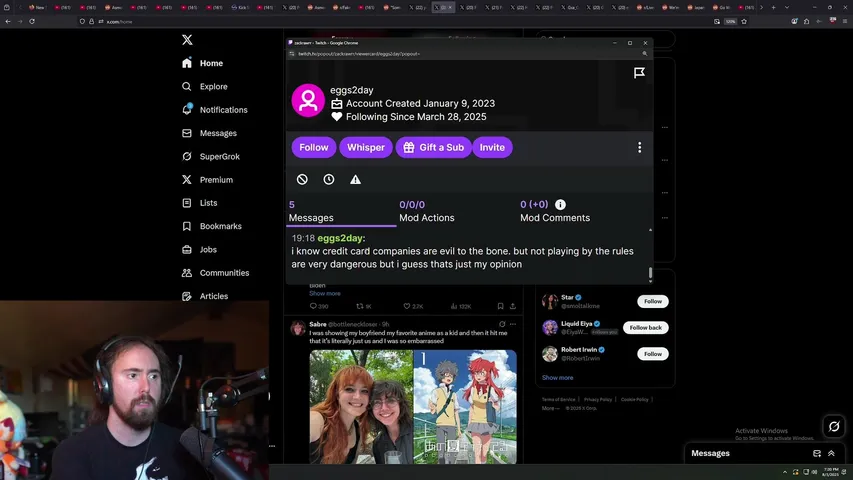Follow Robert Irwin
This screenshot has height=480, width=853.
[653, 354]
